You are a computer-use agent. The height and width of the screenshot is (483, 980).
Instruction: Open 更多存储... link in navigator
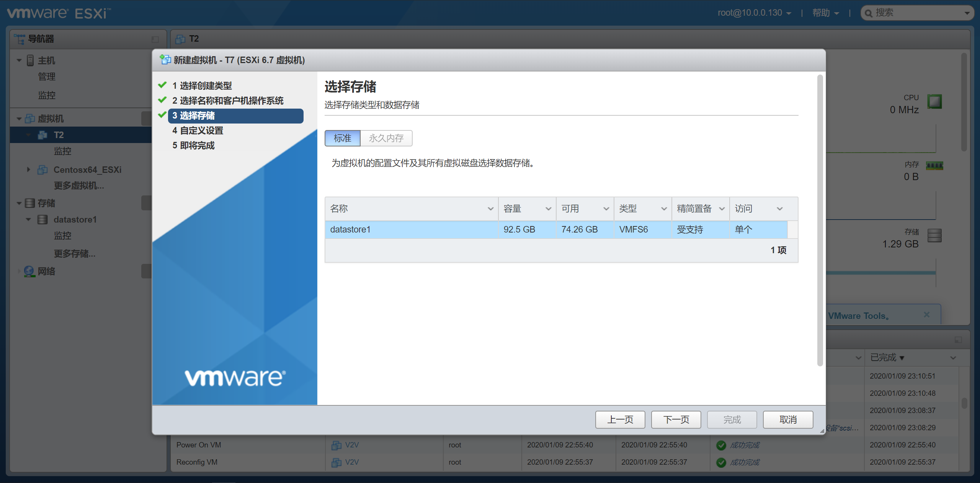pyautogui.click(x=75, y=254)
